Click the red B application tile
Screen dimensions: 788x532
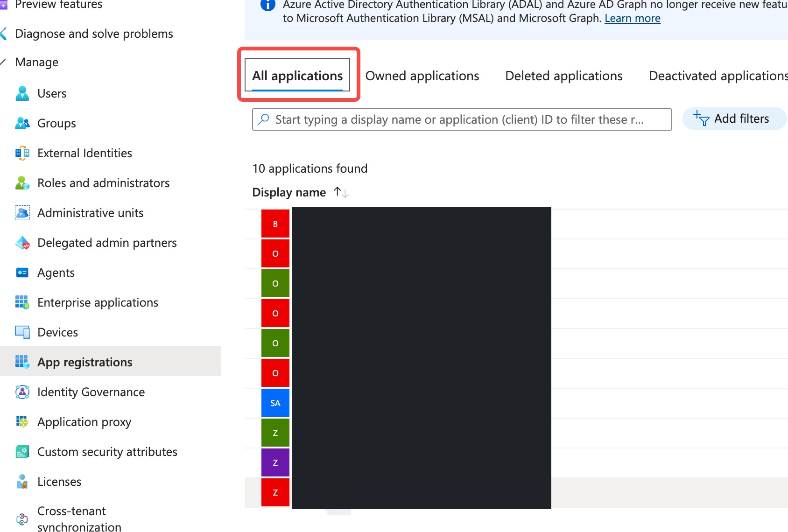pos(275,224)
